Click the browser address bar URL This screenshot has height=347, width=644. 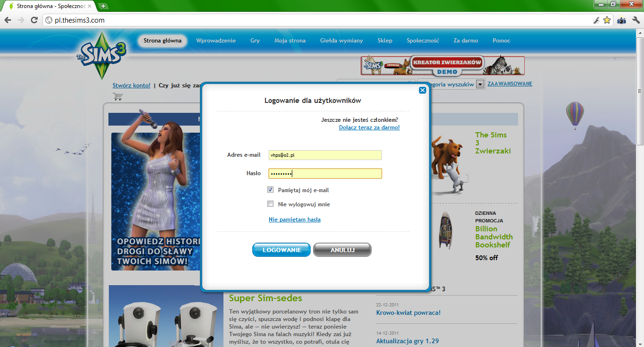pyautogui.click(x=80, y=20)
